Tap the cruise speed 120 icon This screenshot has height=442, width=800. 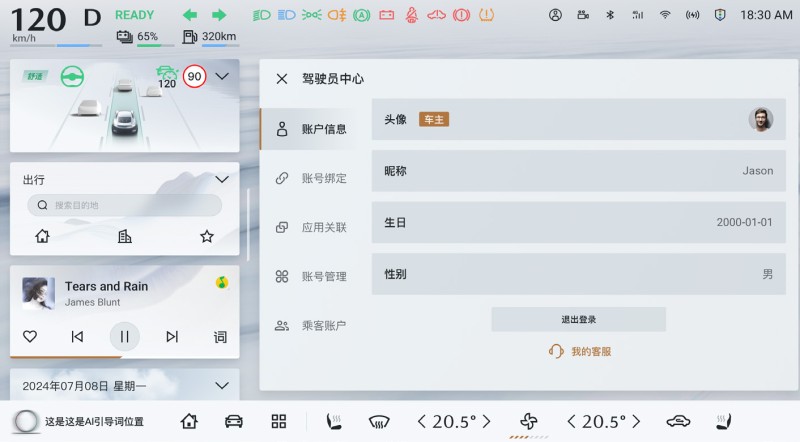(167, 78)
